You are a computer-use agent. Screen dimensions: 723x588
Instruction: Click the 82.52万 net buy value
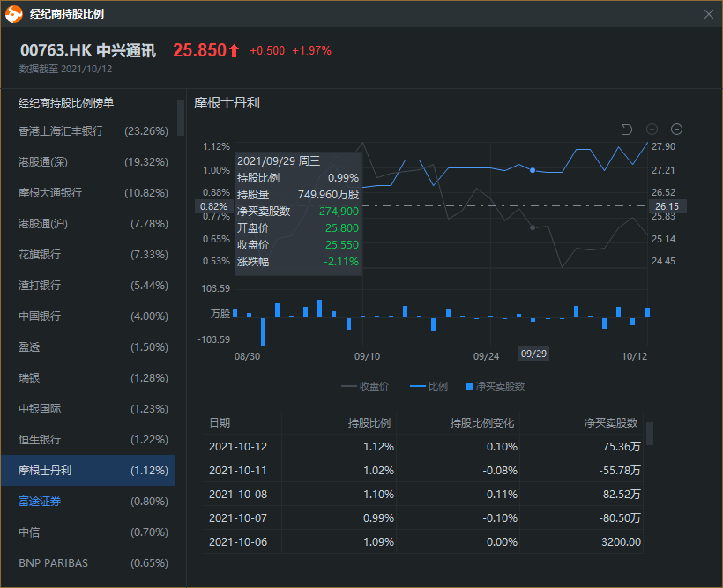622,495
